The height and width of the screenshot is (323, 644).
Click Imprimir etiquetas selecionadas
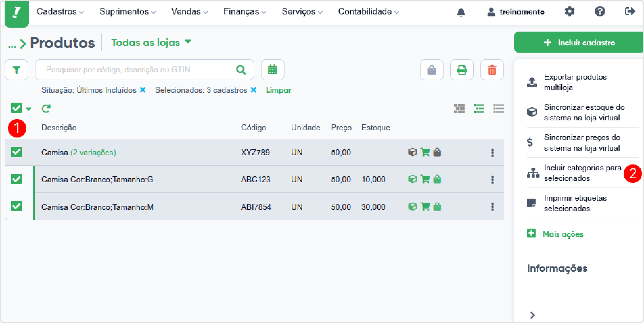tap(583, 203)
